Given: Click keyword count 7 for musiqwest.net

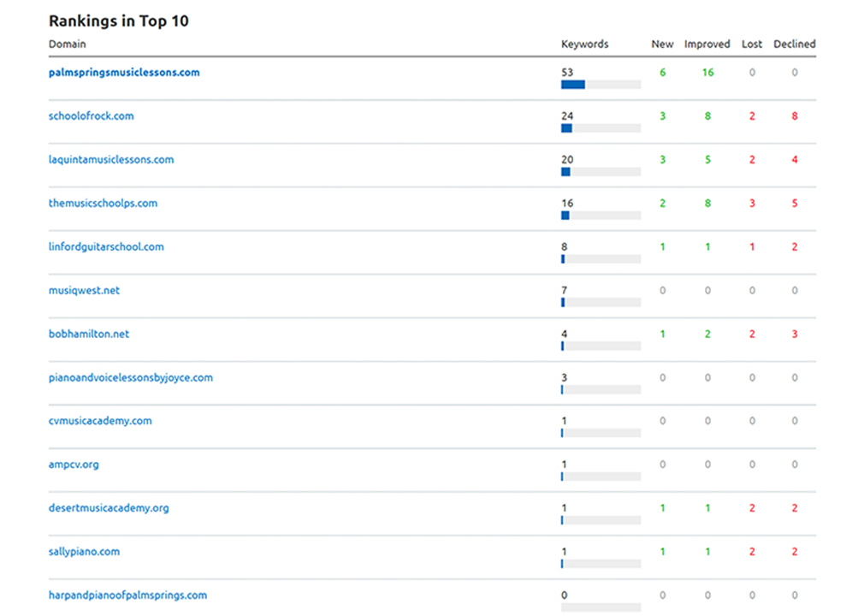Looking at the screenshot, I should 565,290.
